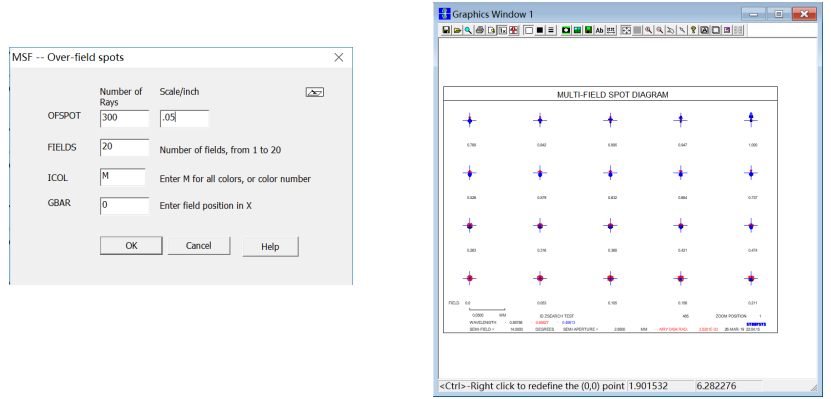This screenshot has width=831, height=399.
Task: Click the zoom-in magnifier with plus icon
Action: click(x=648, y=30)
